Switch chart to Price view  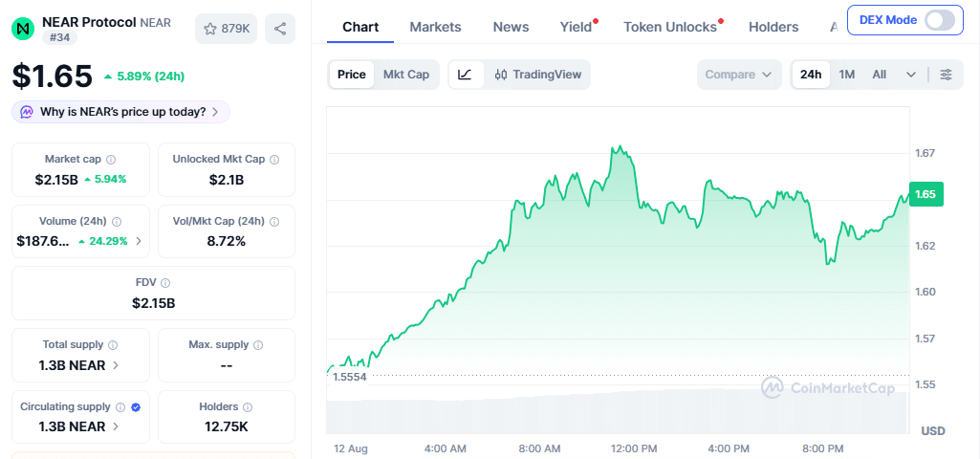352,75
